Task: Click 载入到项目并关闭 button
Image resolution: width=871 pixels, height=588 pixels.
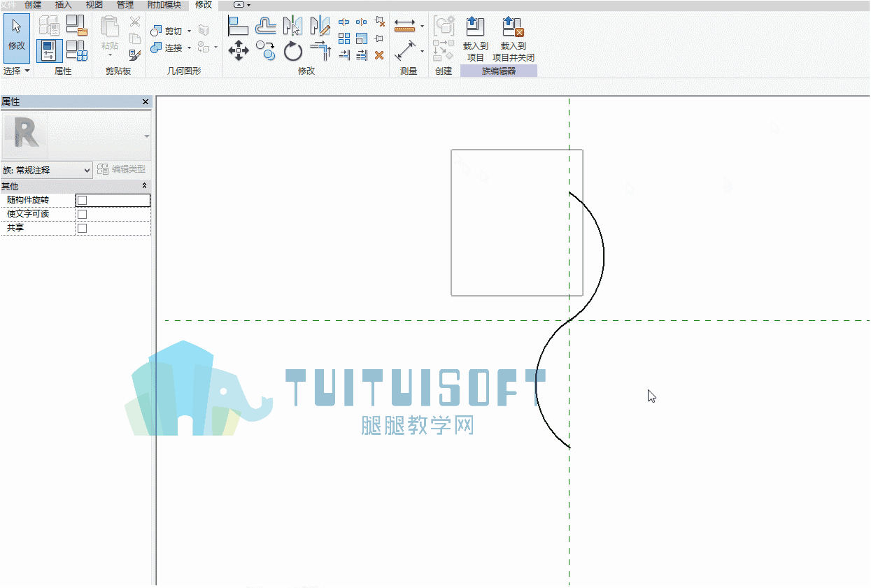Action: point(514,39)
